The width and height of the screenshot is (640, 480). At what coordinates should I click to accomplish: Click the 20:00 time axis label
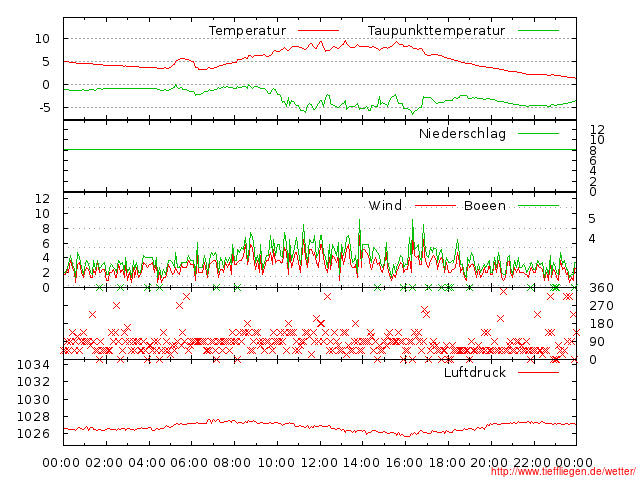point(489,463)
